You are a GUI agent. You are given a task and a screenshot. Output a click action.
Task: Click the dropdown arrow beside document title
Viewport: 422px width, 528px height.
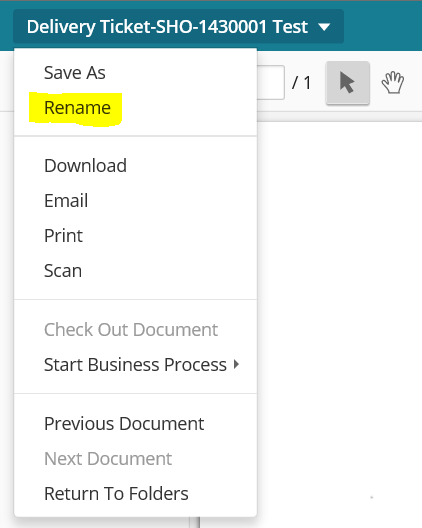(324, 27)
